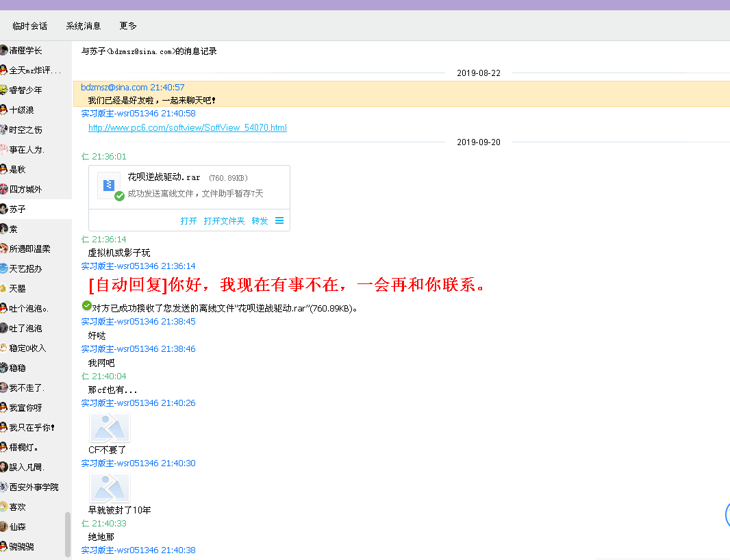730x560 pixels.
Task: Click the 2019-09-20 date separator
Action: (479, 142)
